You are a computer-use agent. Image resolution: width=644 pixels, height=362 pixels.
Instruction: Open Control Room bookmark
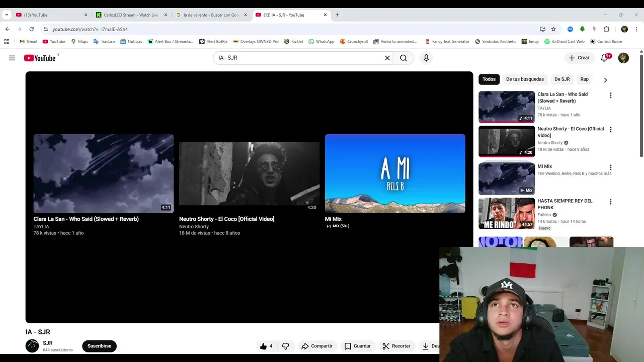[606, 42]
